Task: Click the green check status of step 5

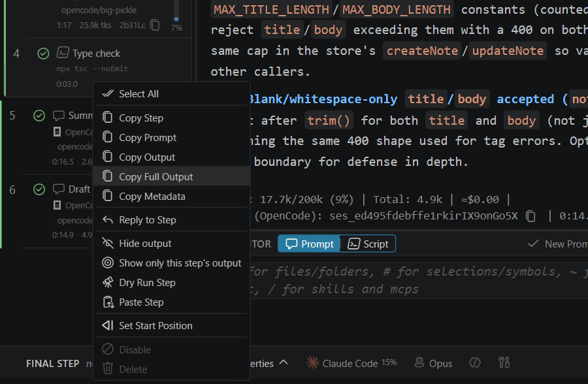Action: pos(39,116)
